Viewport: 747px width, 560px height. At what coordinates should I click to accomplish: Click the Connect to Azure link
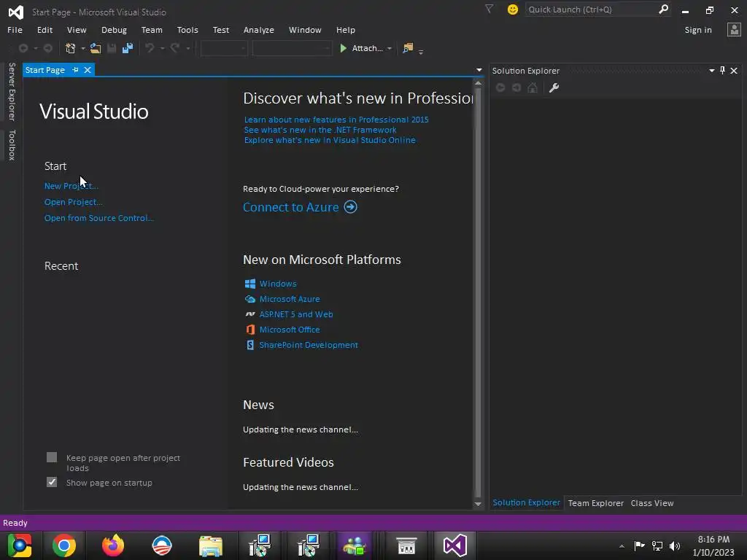coord(291,207)
